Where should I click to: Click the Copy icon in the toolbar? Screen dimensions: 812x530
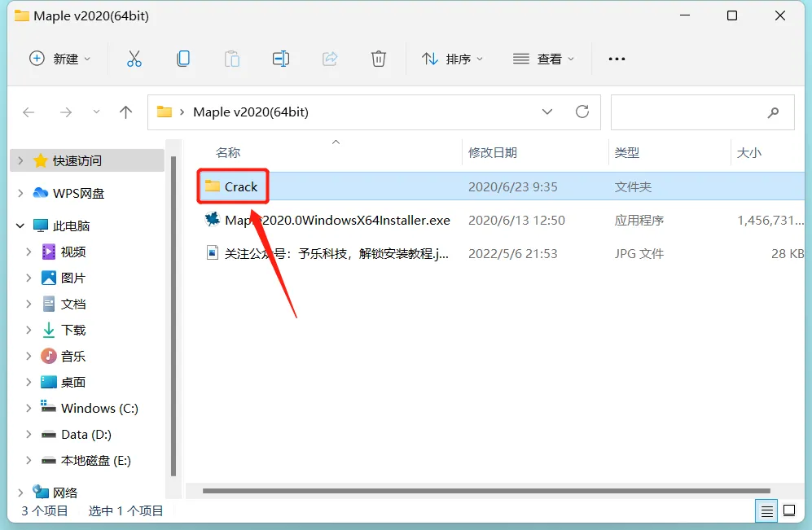[183, 58]
